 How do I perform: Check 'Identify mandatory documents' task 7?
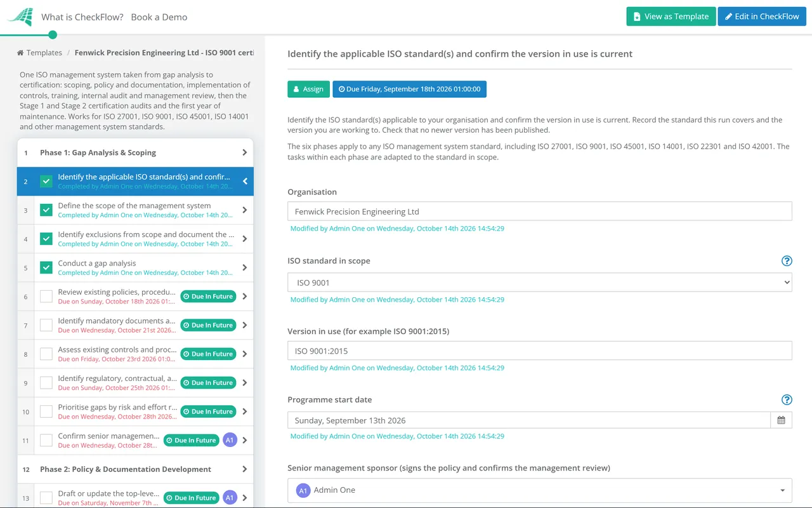coord(46,325)
